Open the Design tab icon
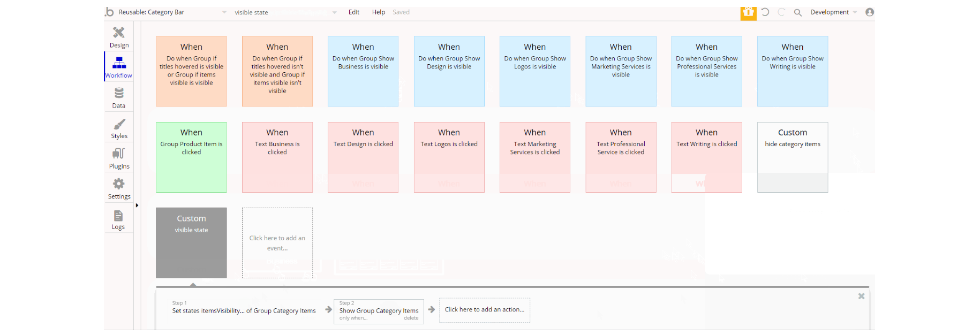This screenshot has height=335, width=980. (x=119, y=33)
